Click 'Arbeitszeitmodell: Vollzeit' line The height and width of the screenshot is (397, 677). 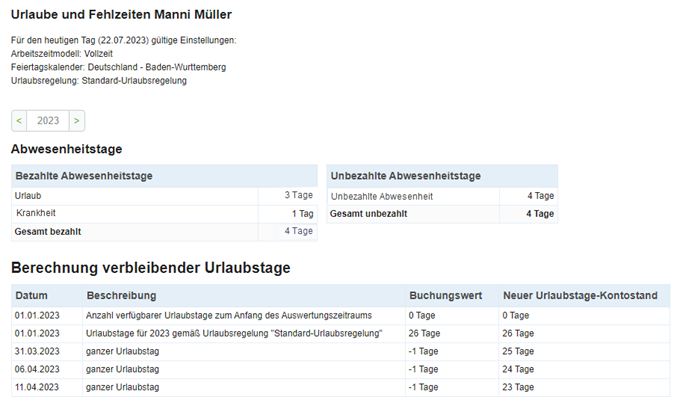[62, 54]
